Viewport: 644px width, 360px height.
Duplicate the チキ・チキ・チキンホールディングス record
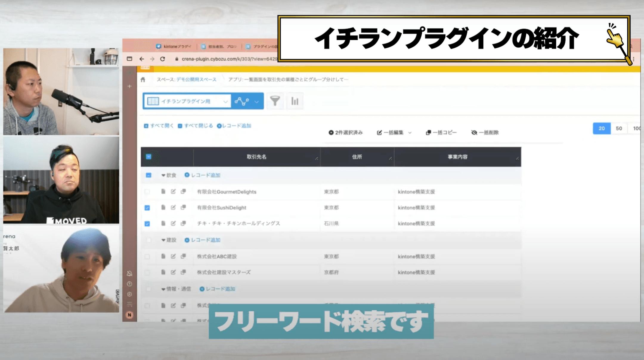tap(183, 223)
